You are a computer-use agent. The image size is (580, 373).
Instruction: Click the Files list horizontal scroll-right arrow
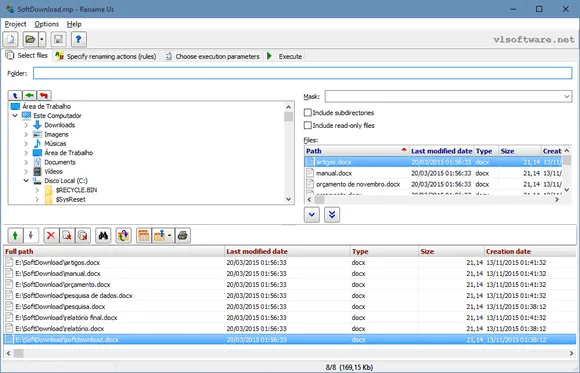coord(557,199)
